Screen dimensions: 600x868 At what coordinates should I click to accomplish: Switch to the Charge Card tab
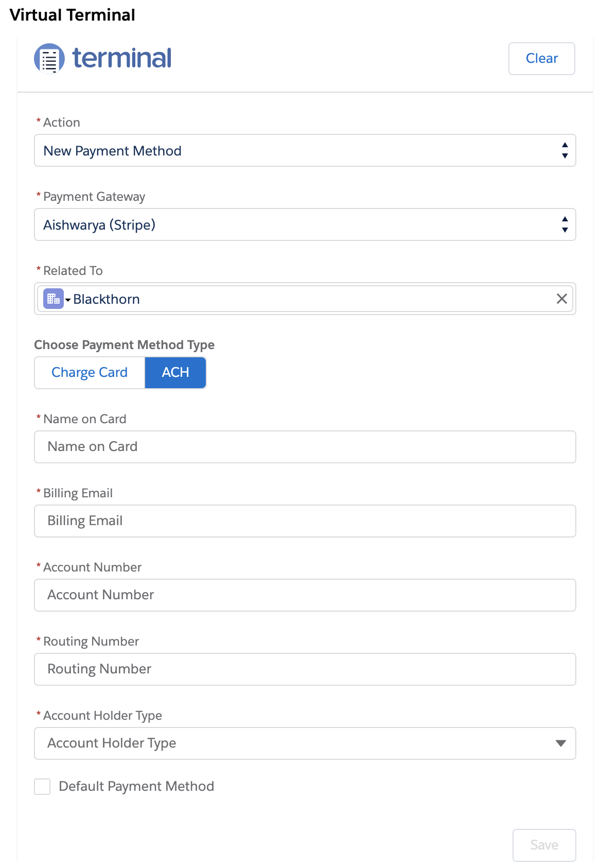[x=90, y=373]
